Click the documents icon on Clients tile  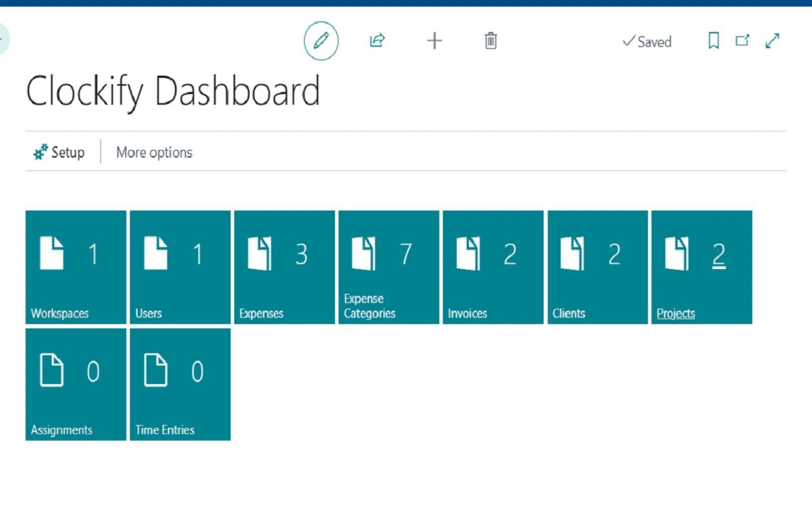pos(572,253)
